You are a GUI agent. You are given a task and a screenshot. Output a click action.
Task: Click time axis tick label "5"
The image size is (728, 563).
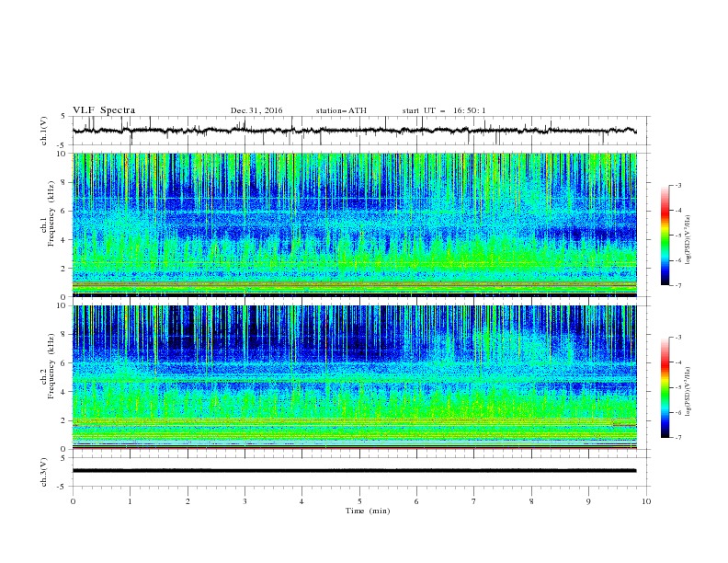(x=359, y=501)
